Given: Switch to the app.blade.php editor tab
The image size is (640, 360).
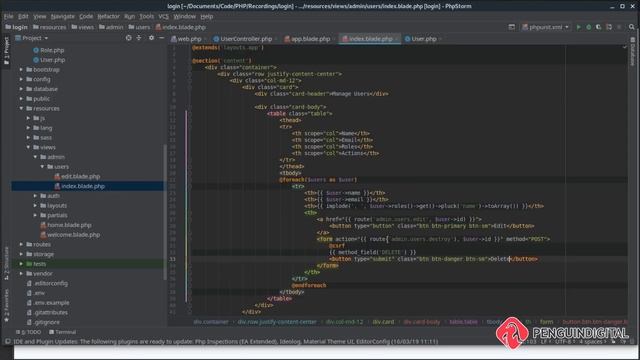Looking at the screenshot, I should click(x=310, y=39).
